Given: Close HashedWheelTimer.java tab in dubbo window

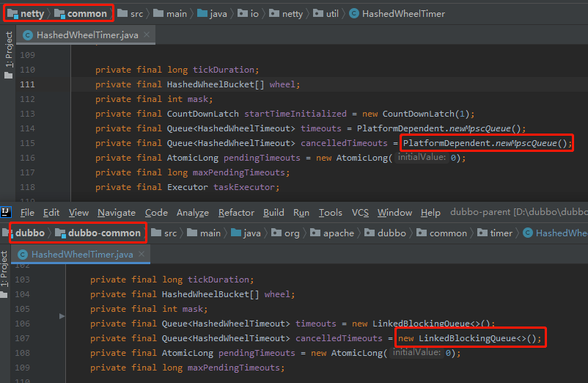Looking at the screenshot, I should [142, 254].
